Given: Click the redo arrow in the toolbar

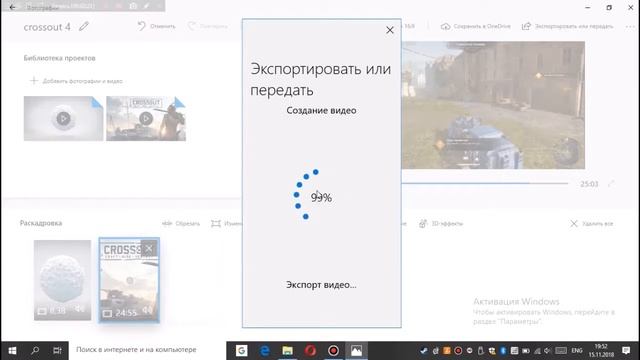Looking at the screenshot, I should tap(191, 26).
